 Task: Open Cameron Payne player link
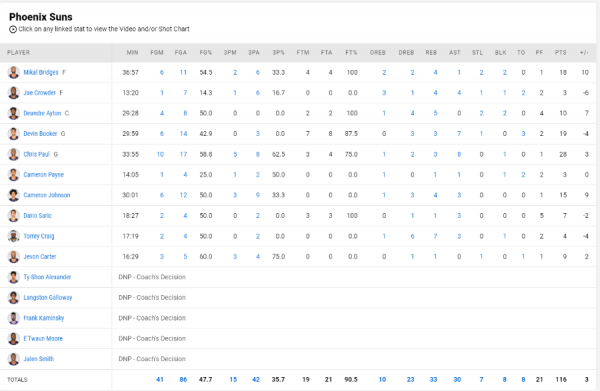[44, 174]
